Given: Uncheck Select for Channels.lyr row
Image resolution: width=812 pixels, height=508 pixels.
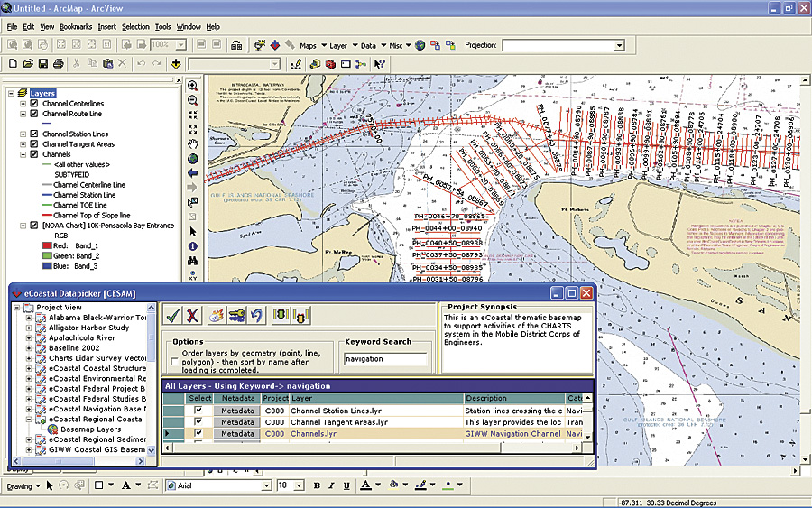Looking at the screenshot, I should point(198,433).
